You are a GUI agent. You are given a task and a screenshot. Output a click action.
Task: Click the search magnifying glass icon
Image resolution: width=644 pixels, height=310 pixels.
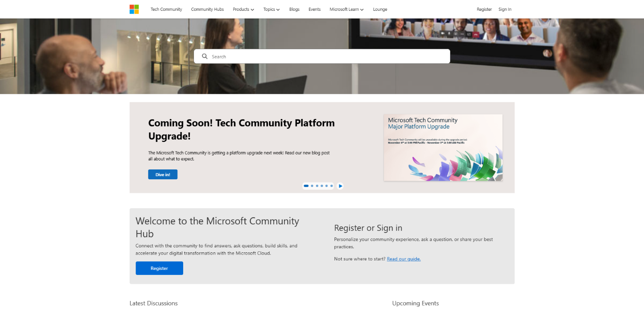205,56
